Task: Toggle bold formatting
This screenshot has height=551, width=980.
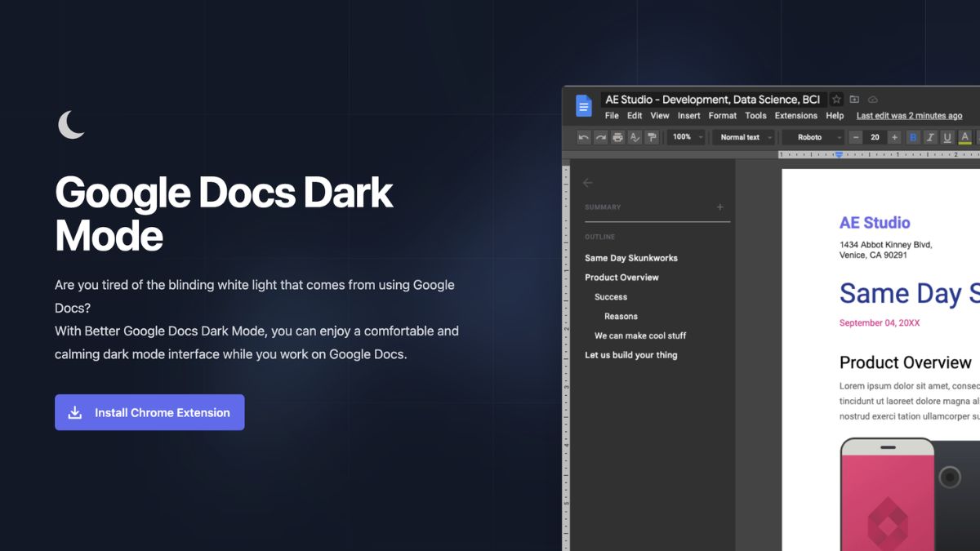Action: pyautogui.click(x=912, y=137)
